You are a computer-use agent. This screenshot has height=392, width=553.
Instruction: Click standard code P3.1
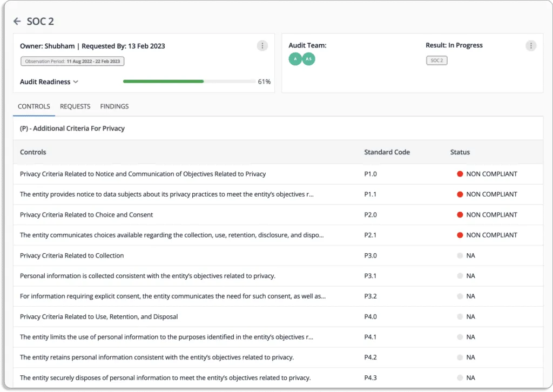[370, 276]
